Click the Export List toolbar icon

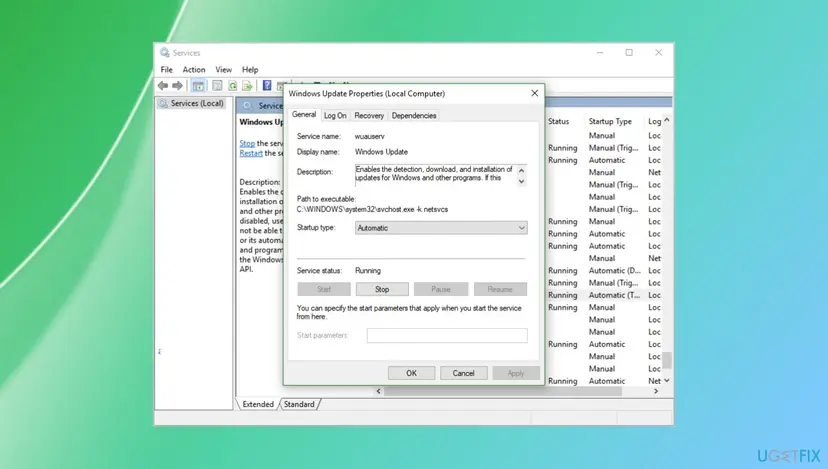(x=247, y=86)
